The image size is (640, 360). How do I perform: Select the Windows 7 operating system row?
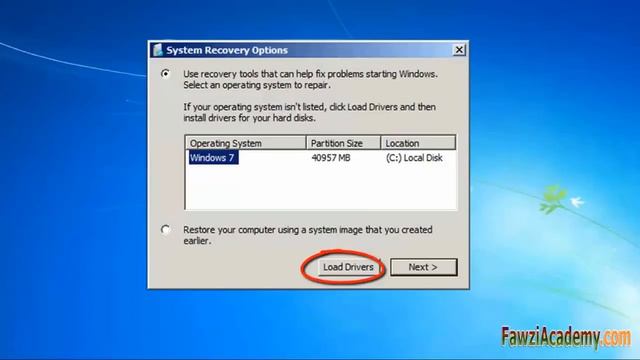click(321, 158)
